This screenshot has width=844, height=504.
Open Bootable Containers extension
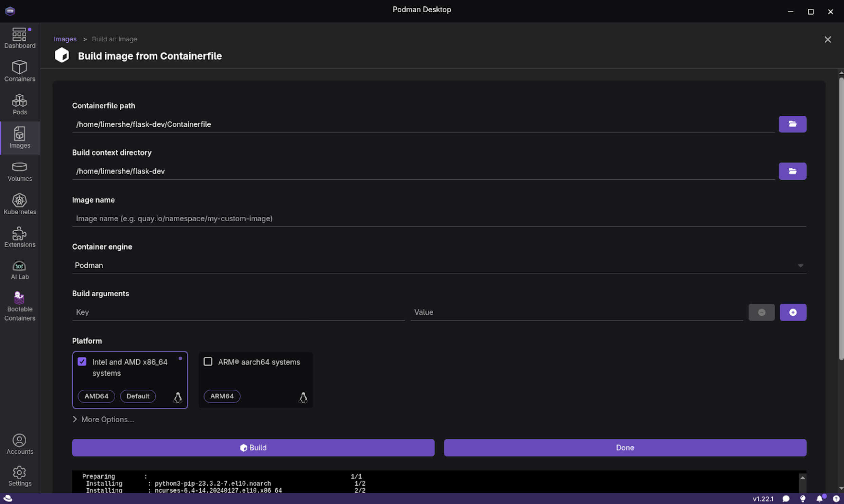(x=20, y=306)
